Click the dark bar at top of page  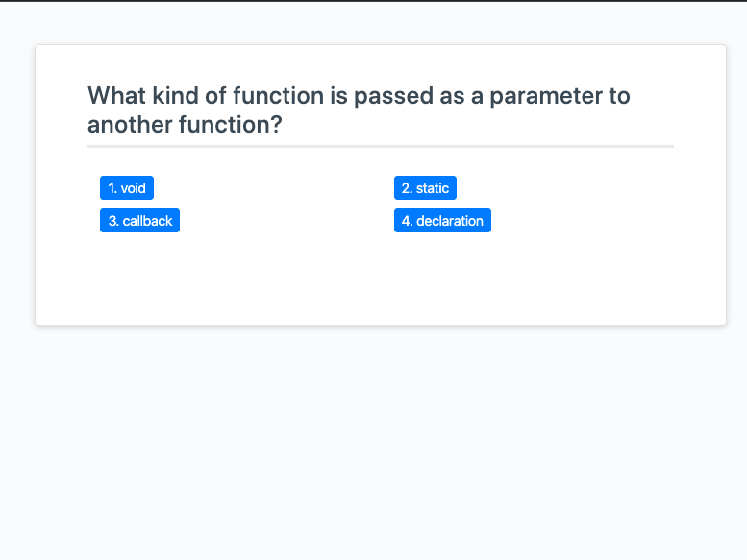(x=373, y=1)
